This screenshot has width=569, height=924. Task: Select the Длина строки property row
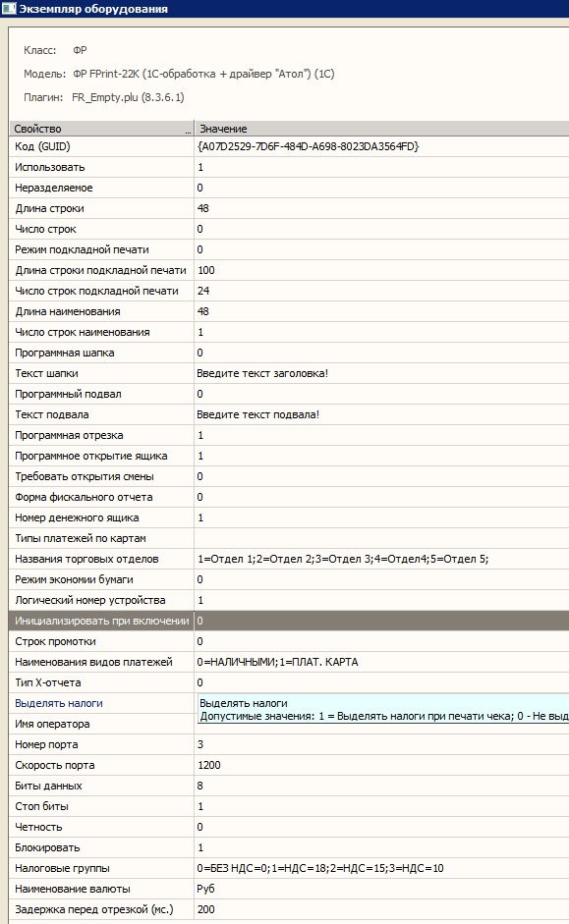(x=289, y=208)
